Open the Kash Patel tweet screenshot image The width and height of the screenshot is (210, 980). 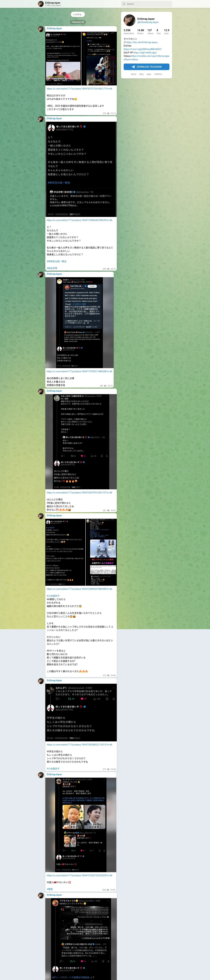(x=79, y=323)
